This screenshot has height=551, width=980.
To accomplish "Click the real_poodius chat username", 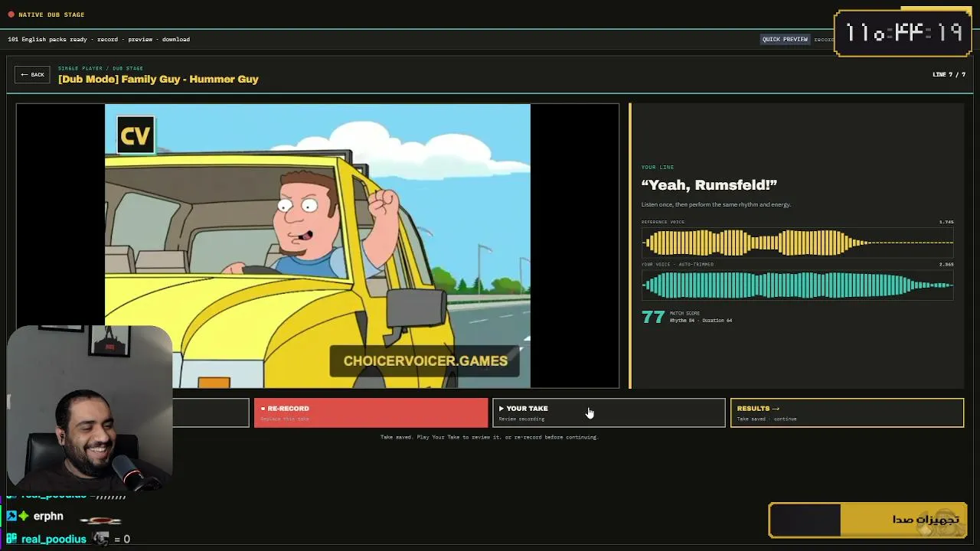I will (x=54, y=540).
